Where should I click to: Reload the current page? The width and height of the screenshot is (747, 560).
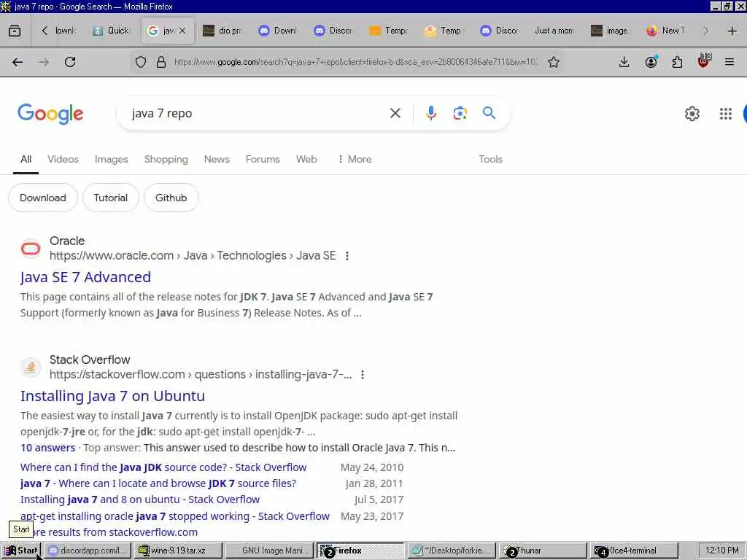tap(70, 62)
